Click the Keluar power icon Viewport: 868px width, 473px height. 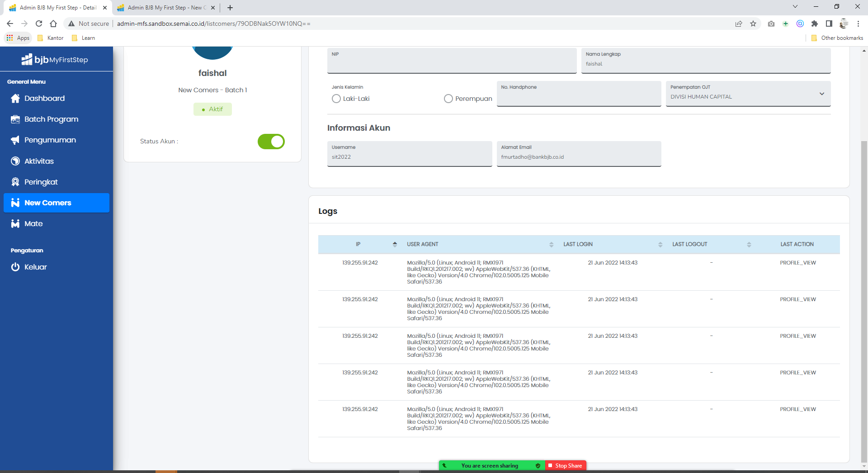point(15,267)
